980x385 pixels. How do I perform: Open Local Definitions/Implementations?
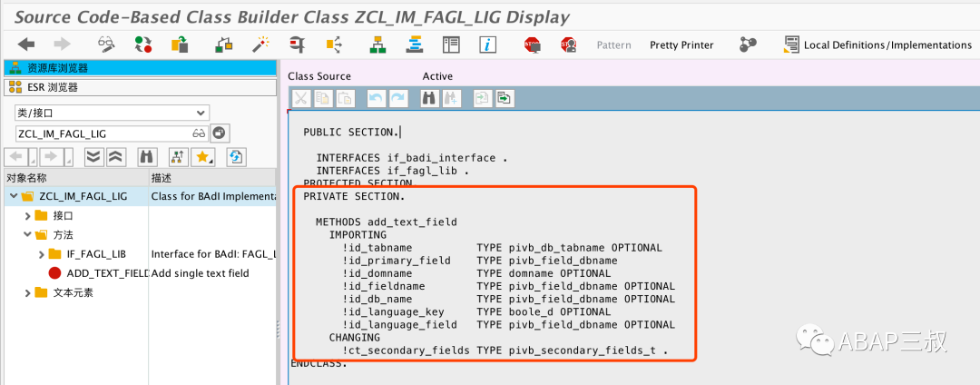878,45
